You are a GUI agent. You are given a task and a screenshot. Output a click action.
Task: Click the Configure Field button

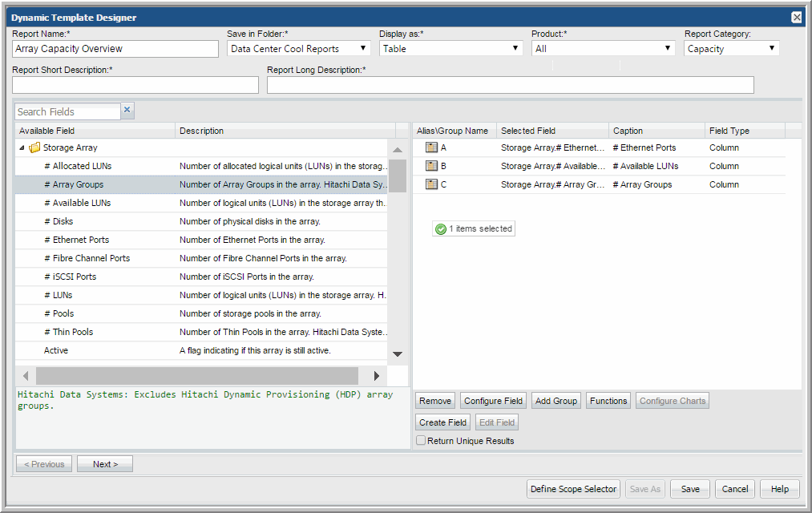(x=493, y=401)
